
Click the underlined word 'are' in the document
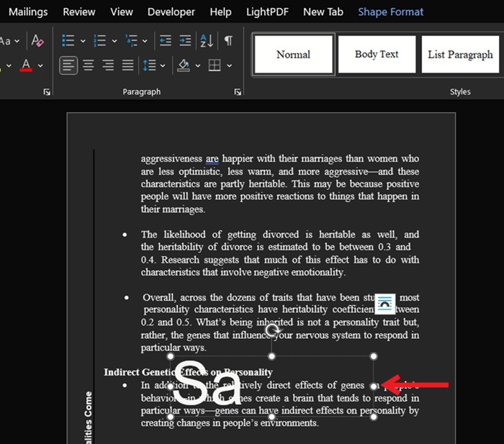coord(212,159)
